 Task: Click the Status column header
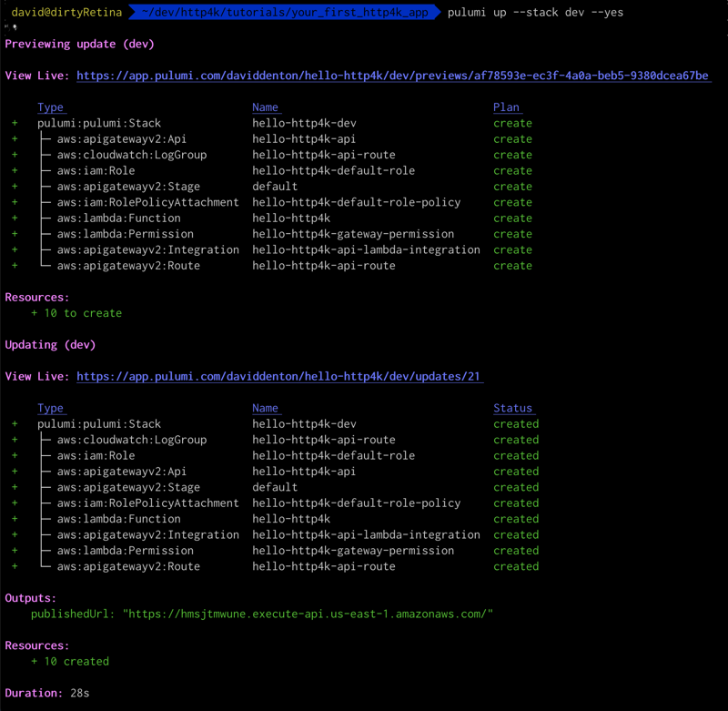tap(512, 408)
